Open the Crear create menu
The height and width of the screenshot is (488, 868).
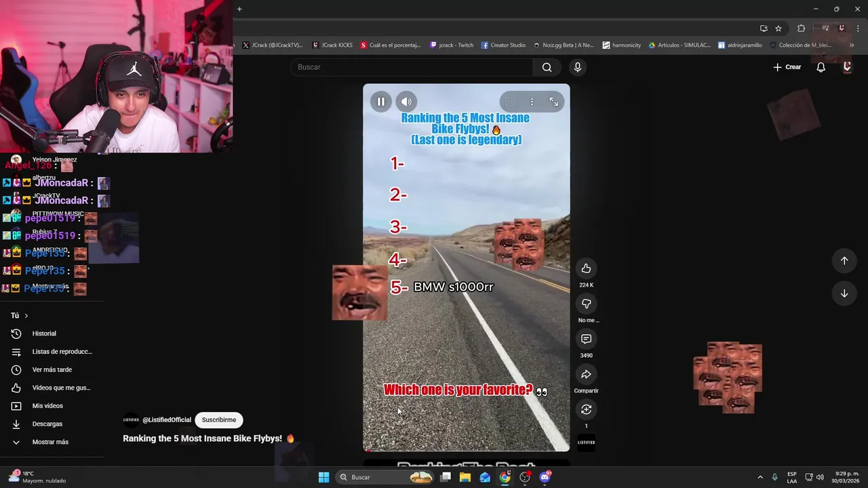coord(787,67)
